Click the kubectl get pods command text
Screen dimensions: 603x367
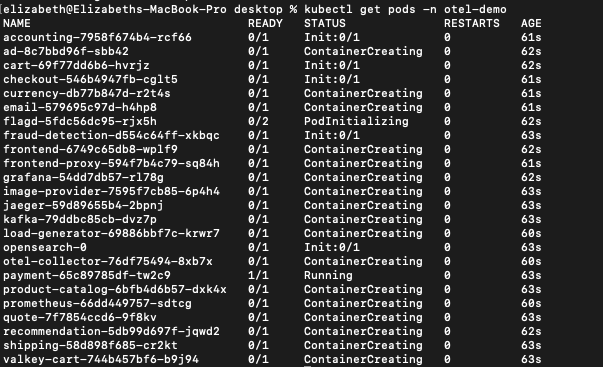(405, 9)
